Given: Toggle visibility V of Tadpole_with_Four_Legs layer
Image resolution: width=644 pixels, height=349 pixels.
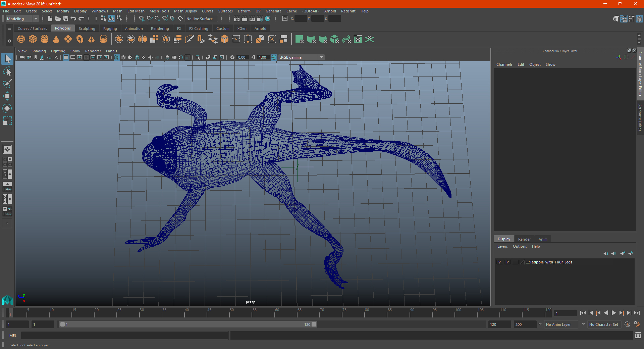Looking at the screenshot, I should click(499, 262).
